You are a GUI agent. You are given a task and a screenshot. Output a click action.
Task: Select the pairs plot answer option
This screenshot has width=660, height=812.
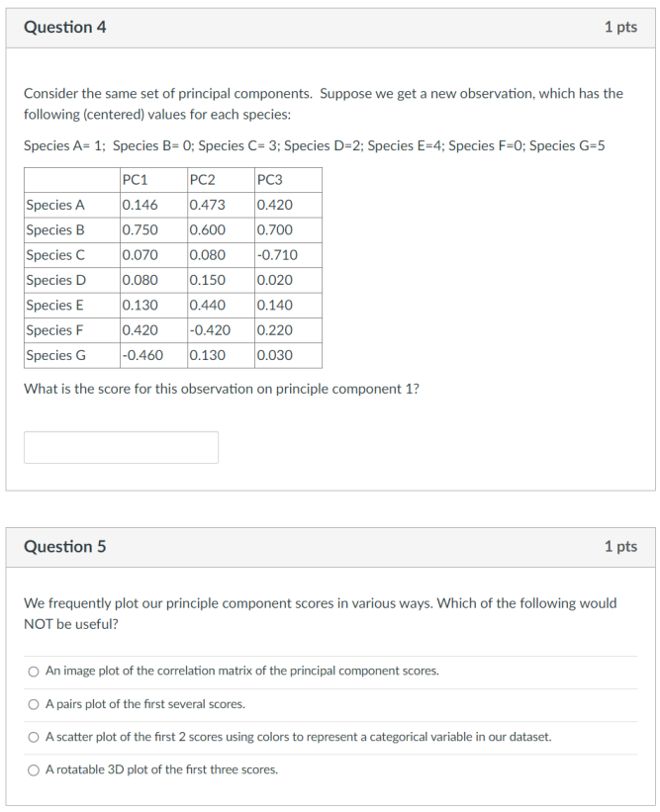coord(32,704)
